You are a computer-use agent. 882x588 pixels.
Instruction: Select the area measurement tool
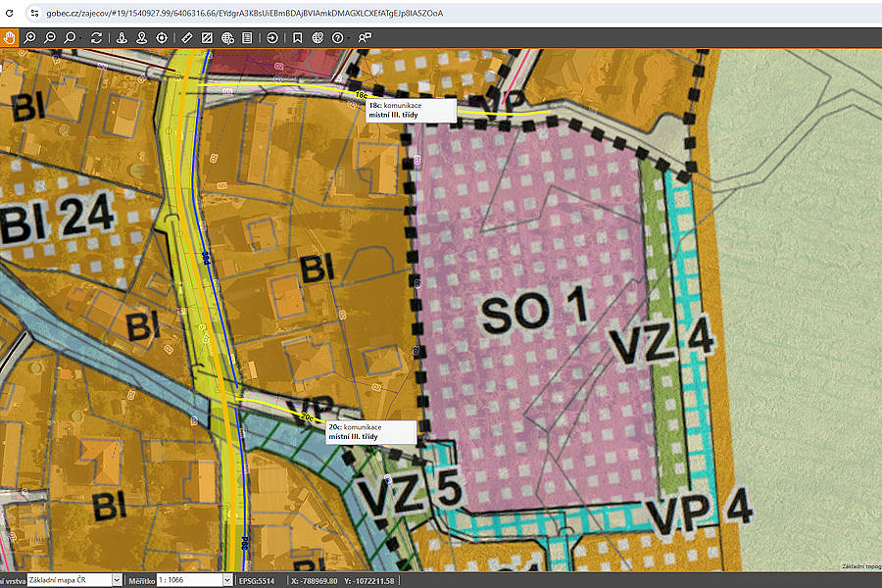[207, 37]
